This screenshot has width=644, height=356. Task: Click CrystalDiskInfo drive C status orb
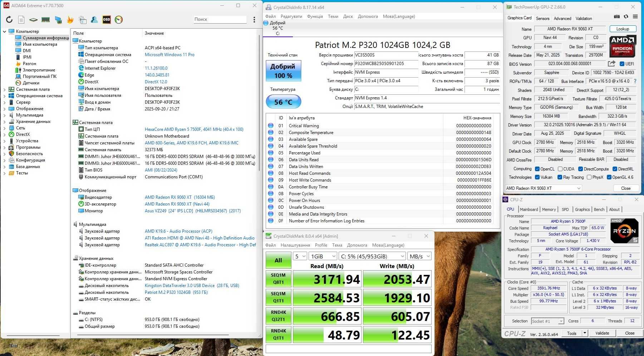click(266, 23)
